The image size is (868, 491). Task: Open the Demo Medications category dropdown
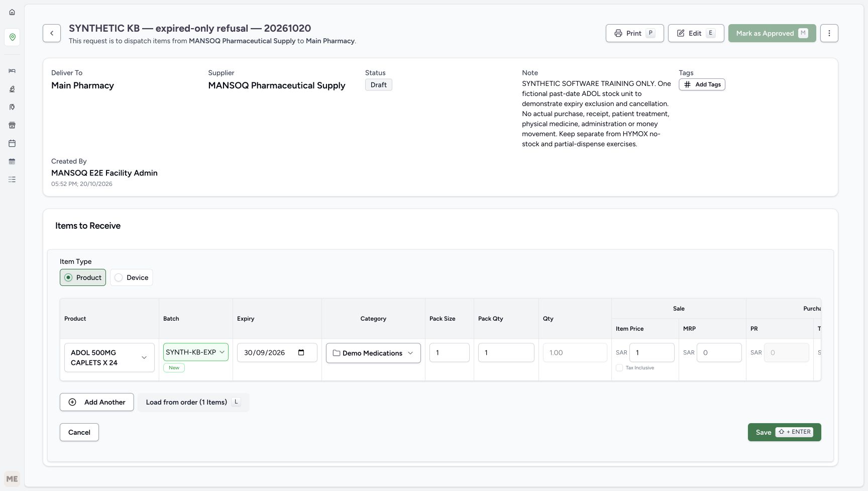(373, 353)
